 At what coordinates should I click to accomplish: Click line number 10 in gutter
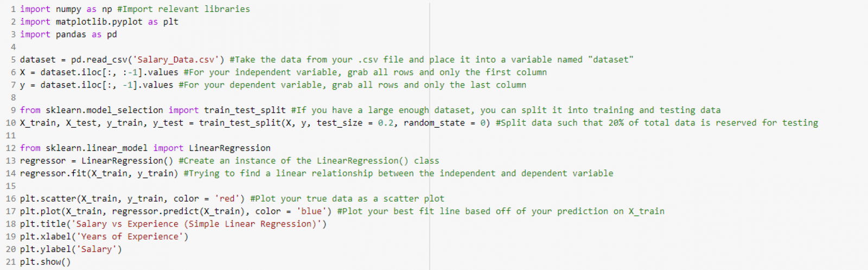[x=11, y=123]
